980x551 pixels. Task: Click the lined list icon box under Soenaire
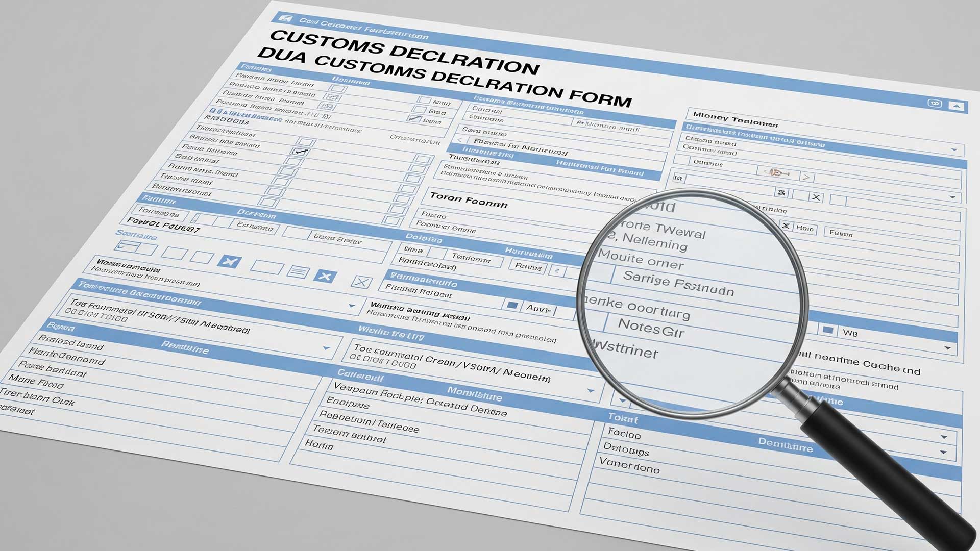tap(298, 272)
